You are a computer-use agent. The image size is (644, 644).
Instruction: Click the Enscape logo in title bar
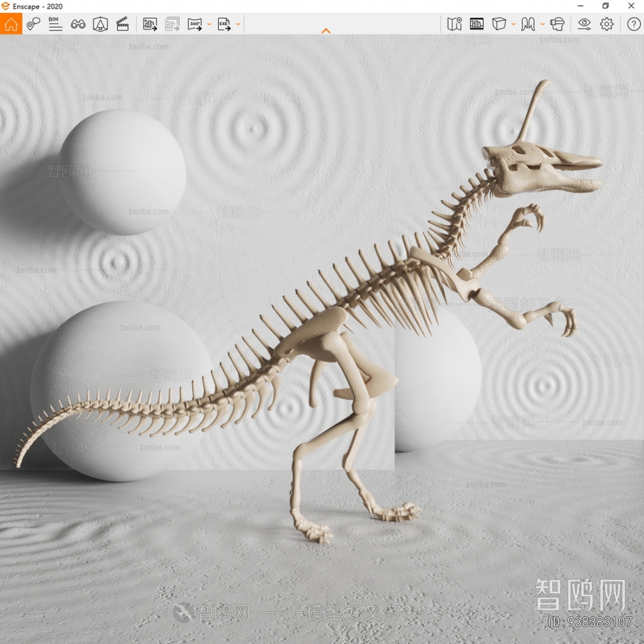tap(6, 6)
